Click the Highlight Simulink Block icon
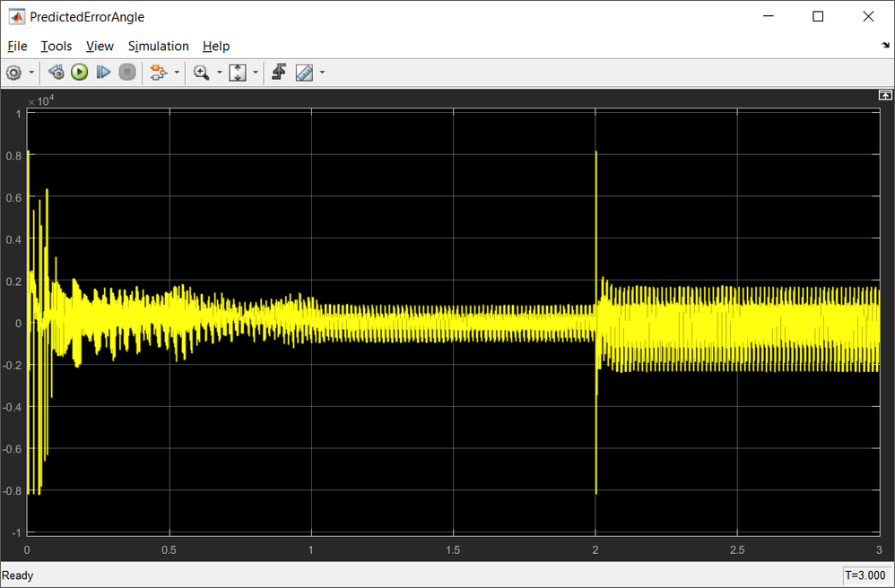 158,73
